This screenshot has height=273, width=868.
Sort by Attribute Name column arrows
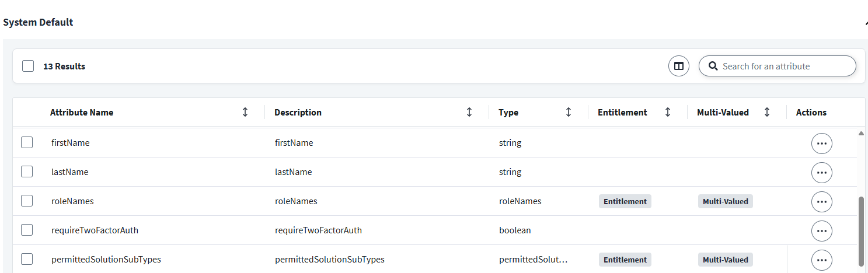click(245, 112)
